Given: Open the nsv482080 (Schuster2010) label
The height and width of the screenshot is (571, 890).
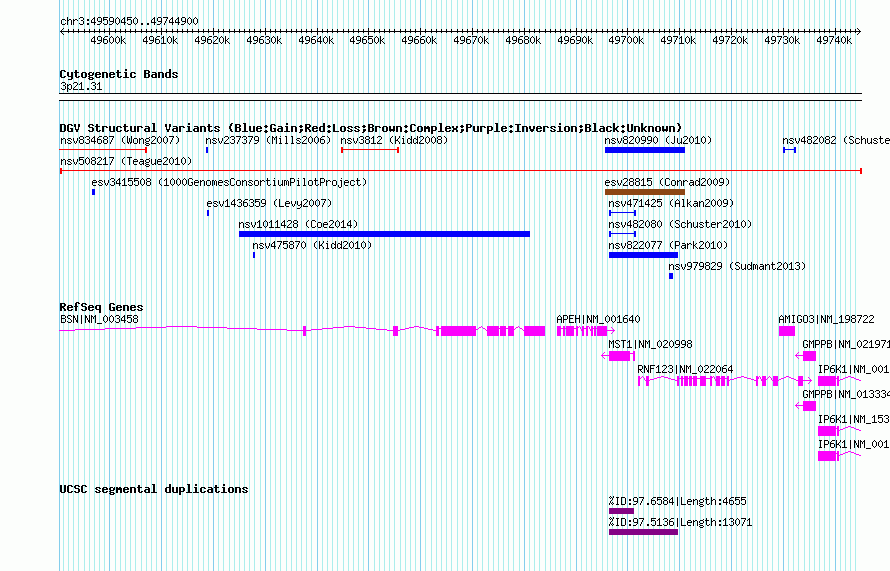Looking at the screenshot, I should (x=680, y=224).
